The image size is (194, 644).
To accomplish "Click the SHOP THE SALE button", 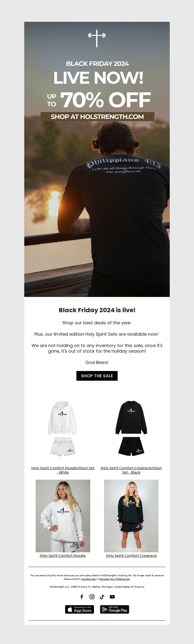I will pyautogui.click(x=97, y=376).
